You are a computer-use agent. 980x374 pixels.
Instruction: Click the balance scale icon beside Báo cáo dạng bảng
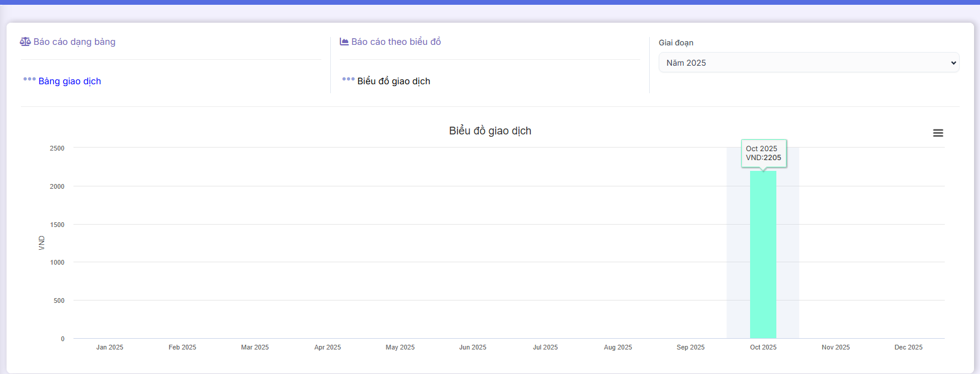point(25,42)
